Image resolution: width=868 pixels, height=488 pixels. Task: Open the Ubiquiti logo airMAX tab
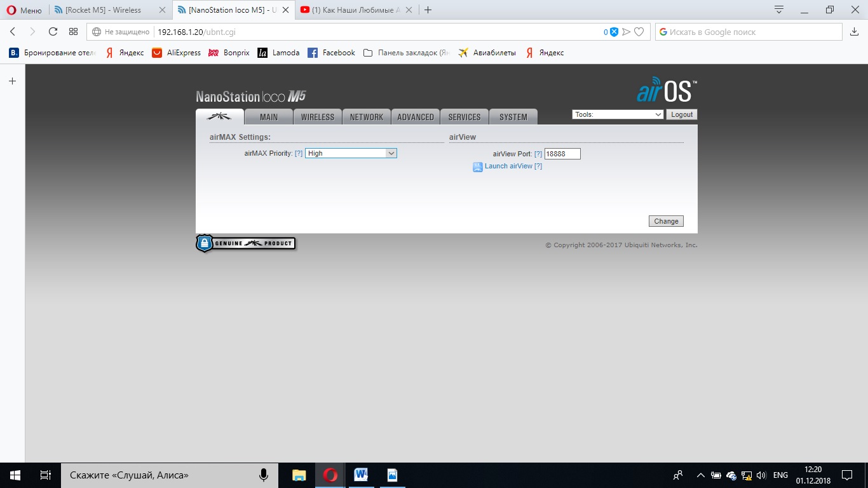point(219,117)
